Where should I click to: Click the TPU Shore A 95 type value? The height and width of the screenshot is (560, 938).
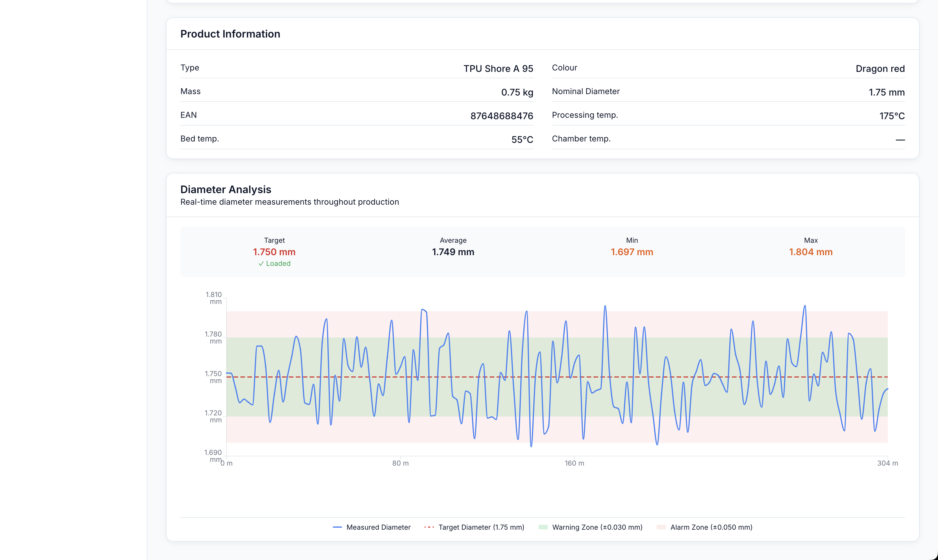coord(498,69)
